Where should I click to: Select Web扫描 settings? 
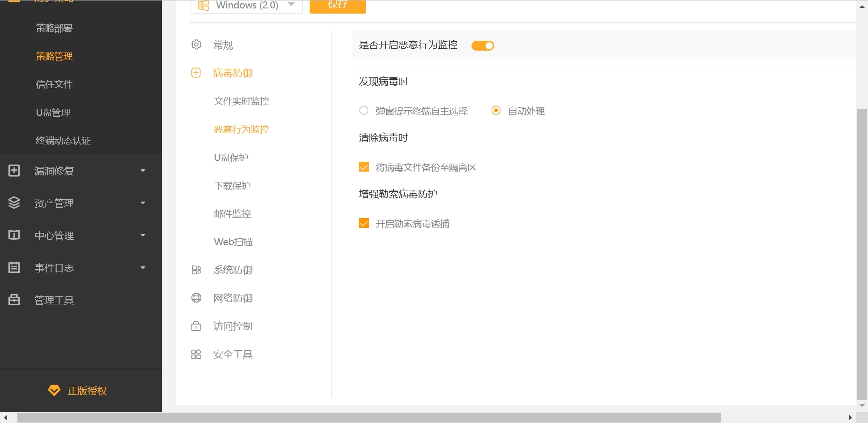pyautogui.click(x=233, y=242)
